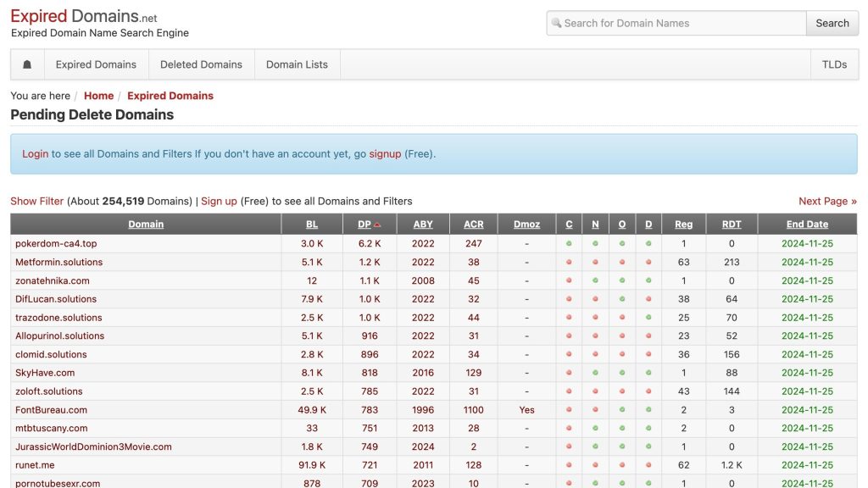Click green C status dot for pokerdom-ca4.top
Screen dimensions: 868x488
[569, 243]
